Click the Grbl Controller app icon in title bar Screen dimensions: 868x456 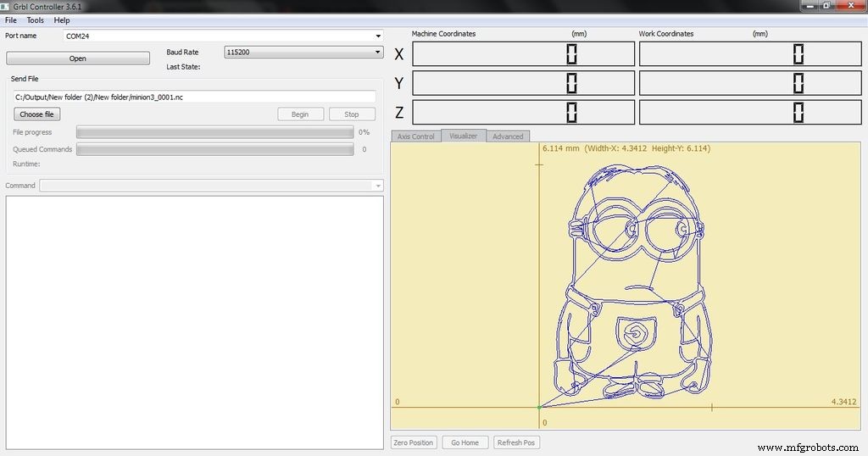point(6,6)
